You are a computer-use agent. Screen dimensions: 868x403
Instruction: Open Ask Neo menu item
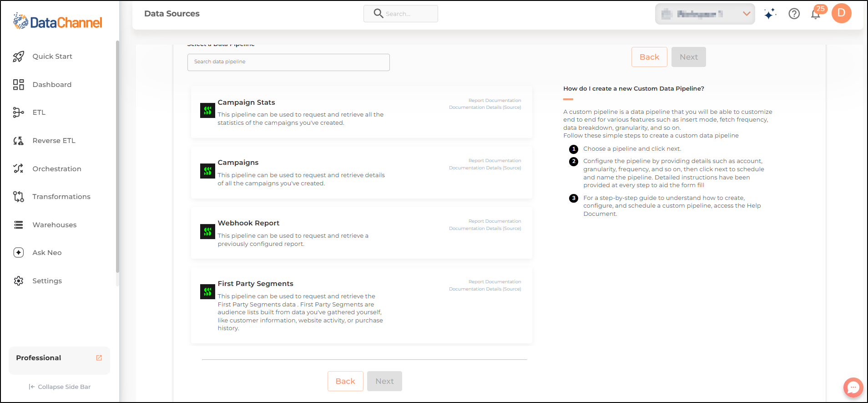click(47, 253)
